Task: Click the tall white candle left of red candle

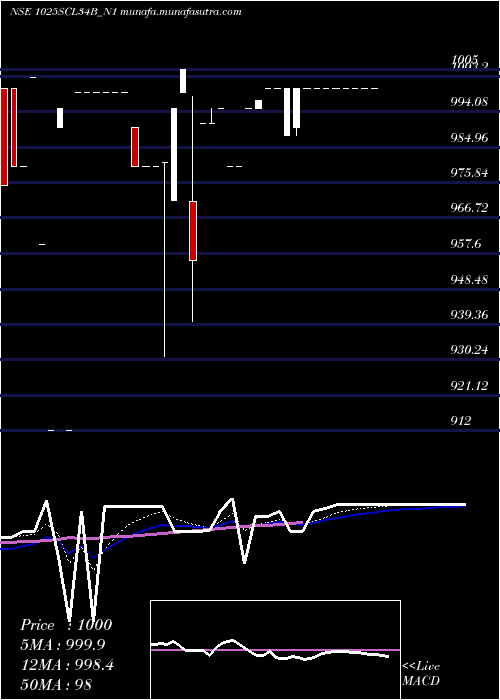Action: click(174, 154)
